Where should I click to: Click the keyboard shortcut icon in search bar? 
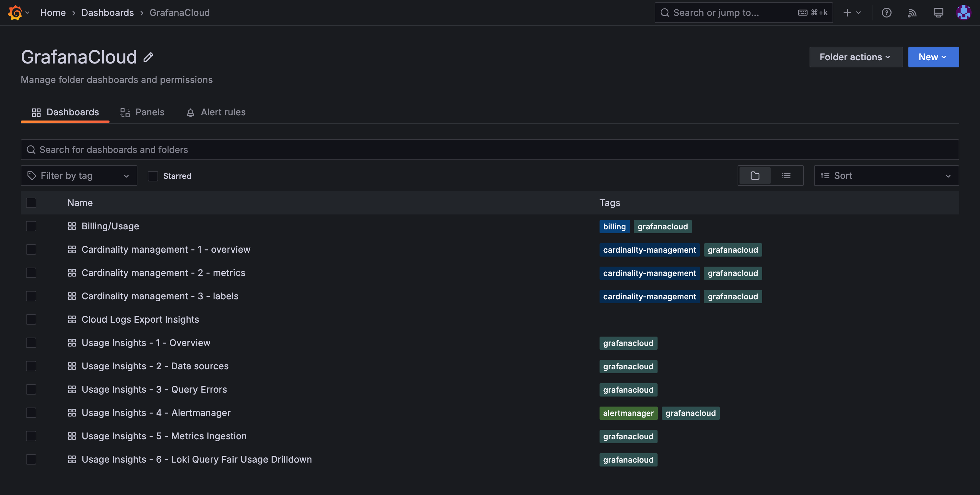802,13
